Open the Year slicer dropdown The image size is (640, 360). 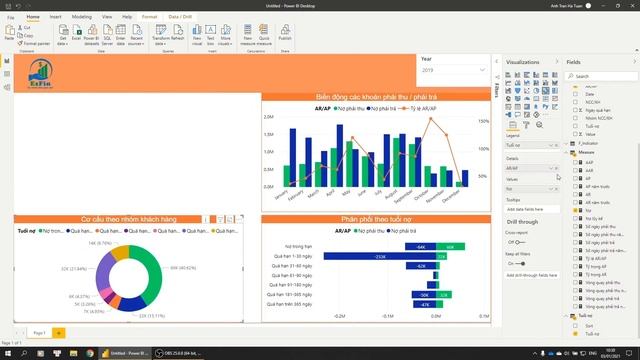click(x=482, y=70)
